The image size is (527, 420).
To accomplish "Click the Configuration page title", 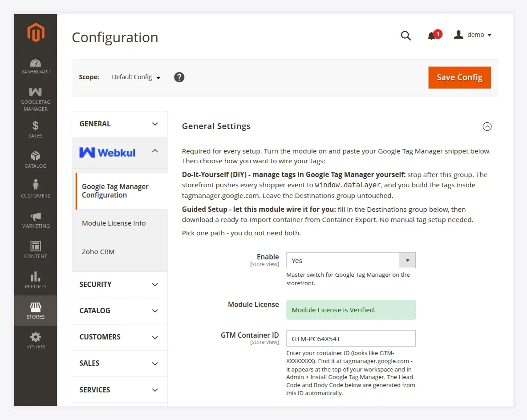I will coord(115,37).
